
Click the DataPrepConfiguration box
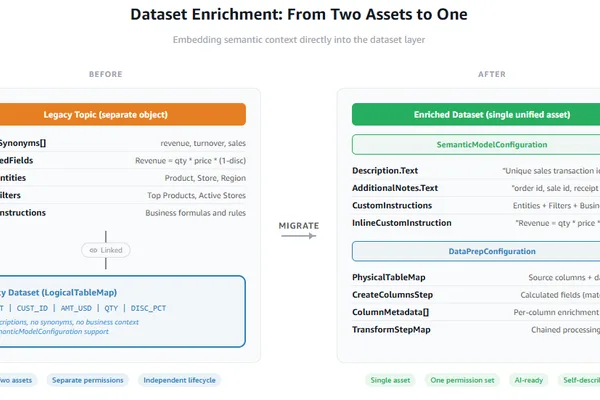click(x=476, y=251)
